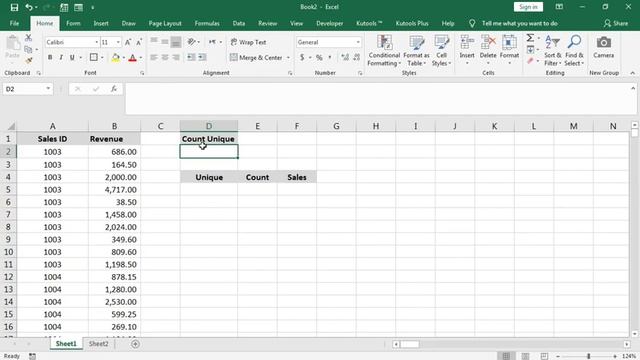Click cell with Revenue 4,717.00
The height and width of the screenshot is (360, 640).
[x=114, y=189]
